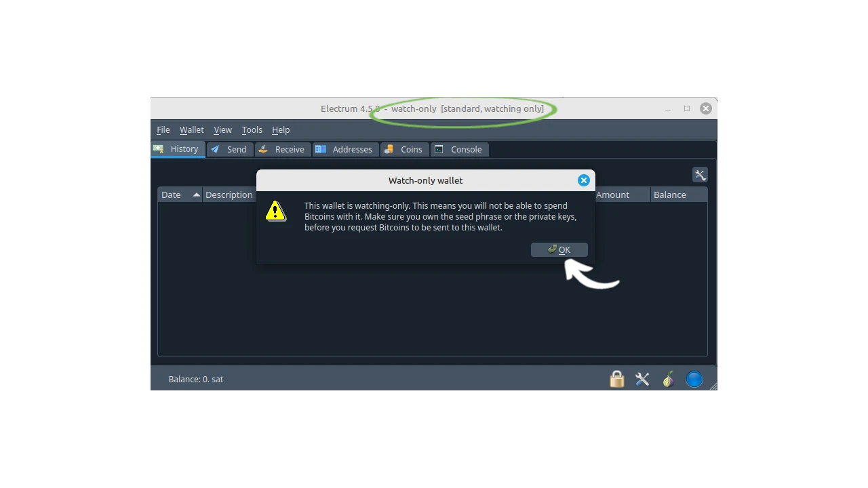The image size is (868, 488).
Task: Click the seed sprout icon in status bar
Action: click(x=668, y=379)
